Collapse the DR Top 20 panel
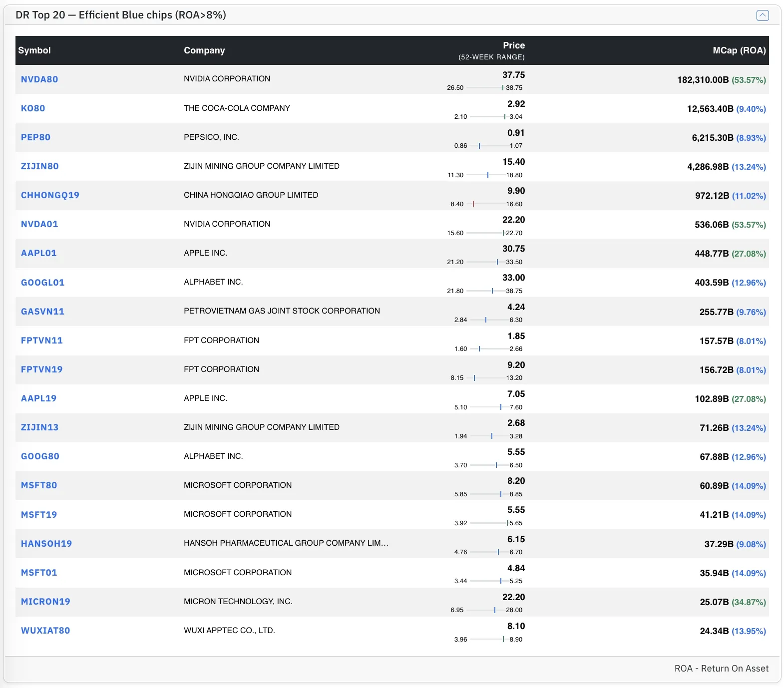Viewport: 784px width, 688px height. pos(762,15)
